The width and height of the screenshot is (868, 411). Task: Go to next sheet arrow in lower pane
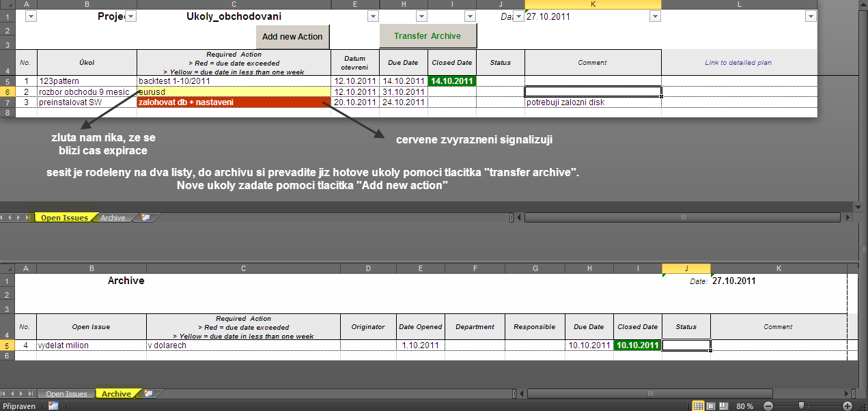click(x=20, y=394)
